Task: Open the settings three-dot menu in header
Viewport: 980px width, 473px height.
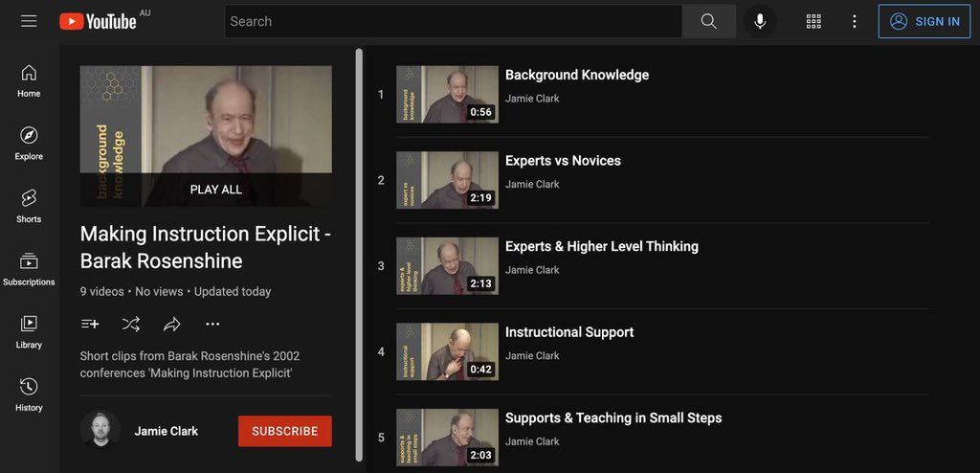Action: point(855,21)
